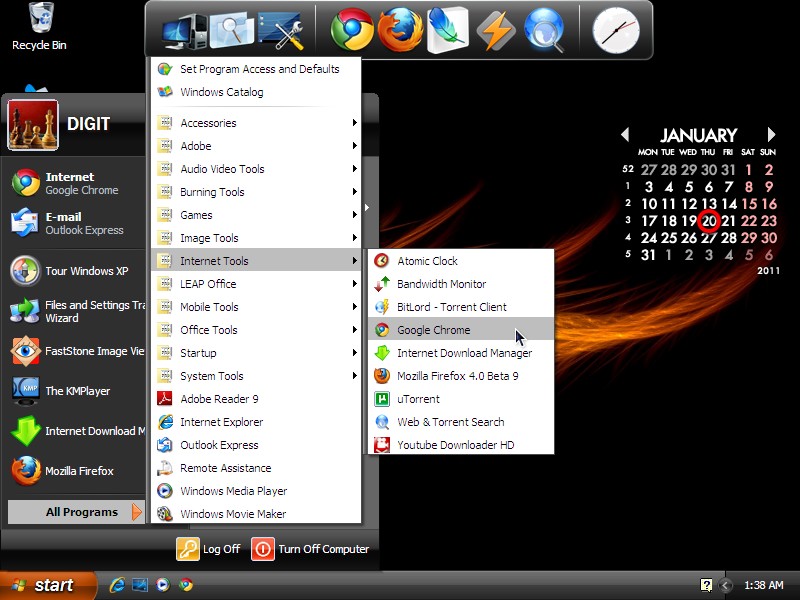
Task: Open Internet Download Manager in left start pane
Action: 77,431
